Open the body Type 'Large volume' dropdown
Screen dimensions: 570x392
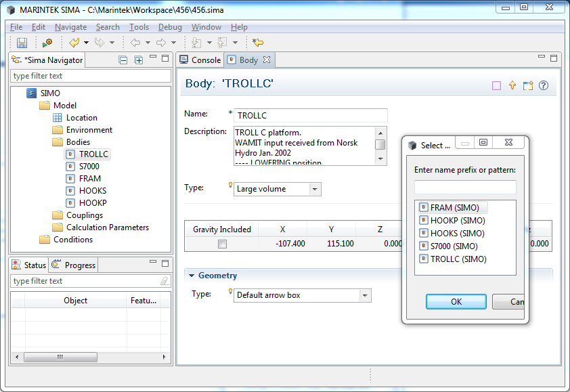pos(314,190)
